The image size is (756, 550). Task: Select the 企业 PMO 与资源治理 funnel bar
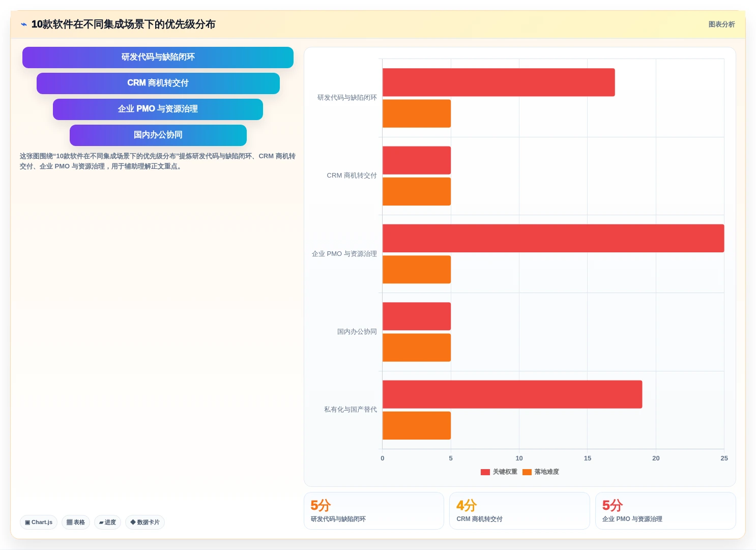click(158, 109)
